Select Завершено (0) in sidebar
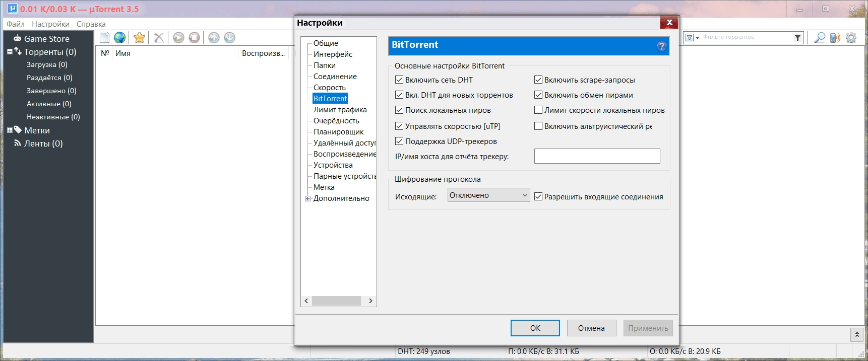868x361 pixels. click(51, 91)
